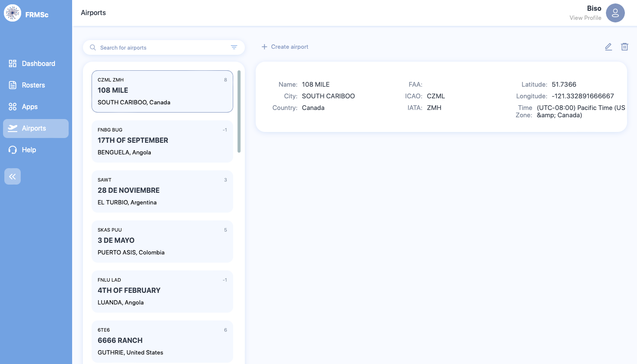Select the 17TH OF SEPTEMBER airport card
The width and height of the screenshot is (637, 364).
tap(162, 141)
